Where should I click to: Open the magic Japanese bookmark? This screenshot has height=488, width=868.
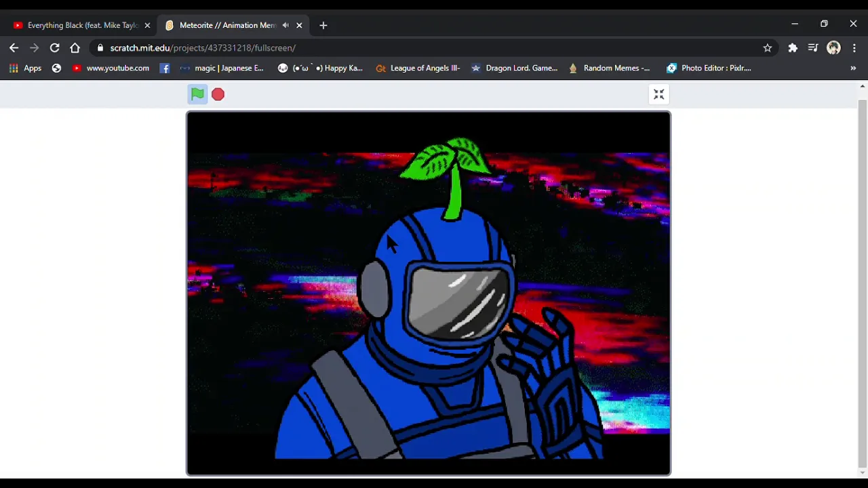coord(222,68)
